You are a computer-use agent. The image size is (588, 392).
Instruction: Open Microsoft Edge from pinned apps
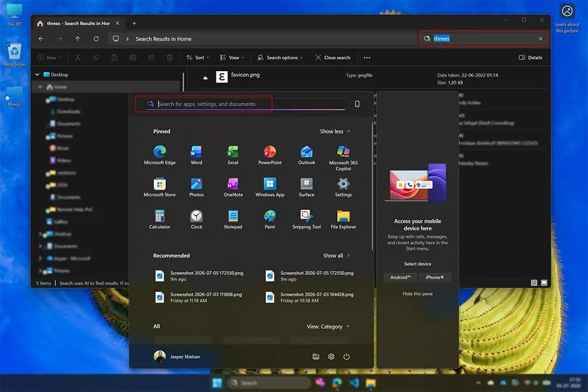pyautogui.click(x=160, y=155)
